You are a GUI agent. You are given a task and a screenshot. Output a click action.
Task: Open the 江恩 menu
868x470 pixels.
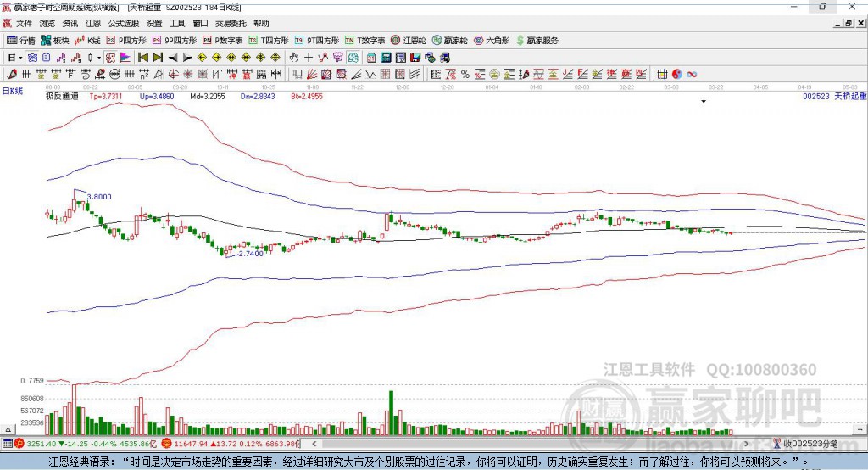click(x=93, y=23)
